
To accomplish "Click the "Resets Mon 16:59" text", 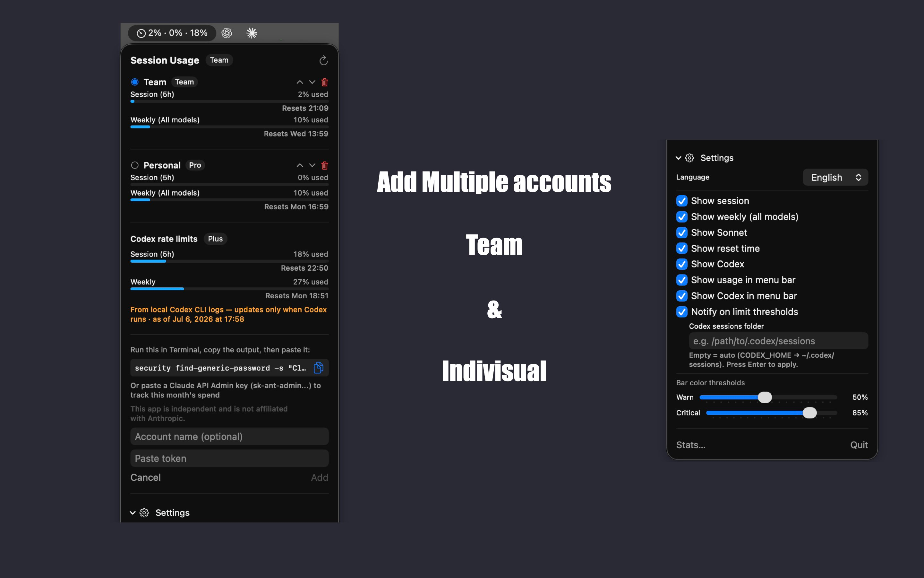I will tap(296, 207).
